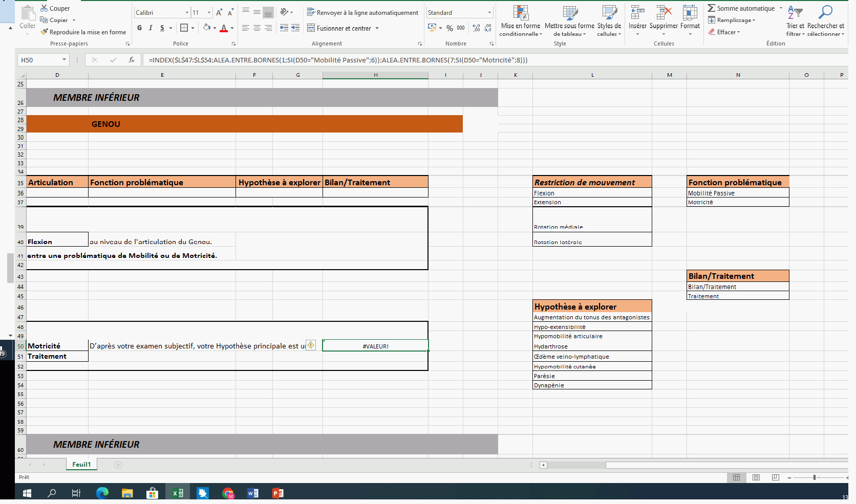Screen dimensions: 856x504
Task: Click the increase font size icon
Action: point(219,12)
